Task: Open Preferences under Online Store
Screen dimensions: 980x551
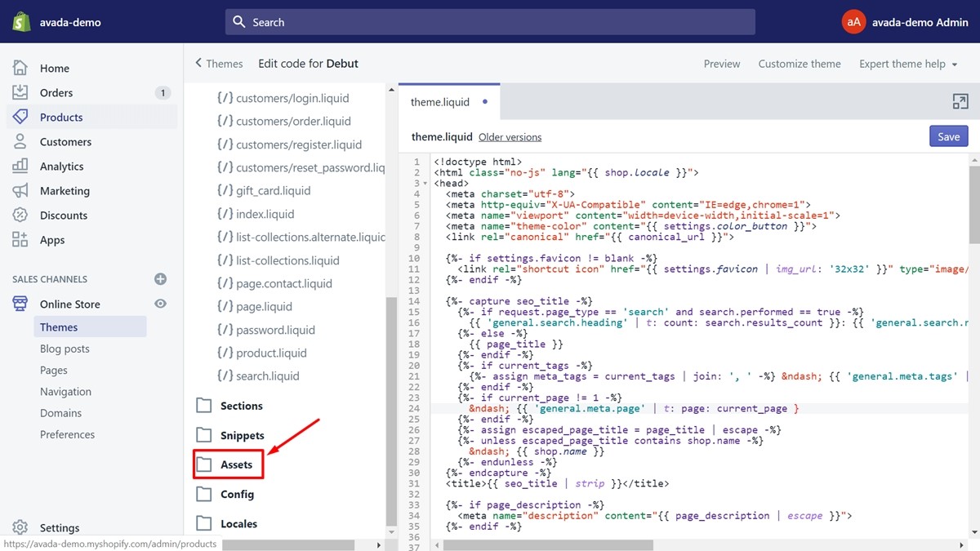Action: [x=67, y=434]
